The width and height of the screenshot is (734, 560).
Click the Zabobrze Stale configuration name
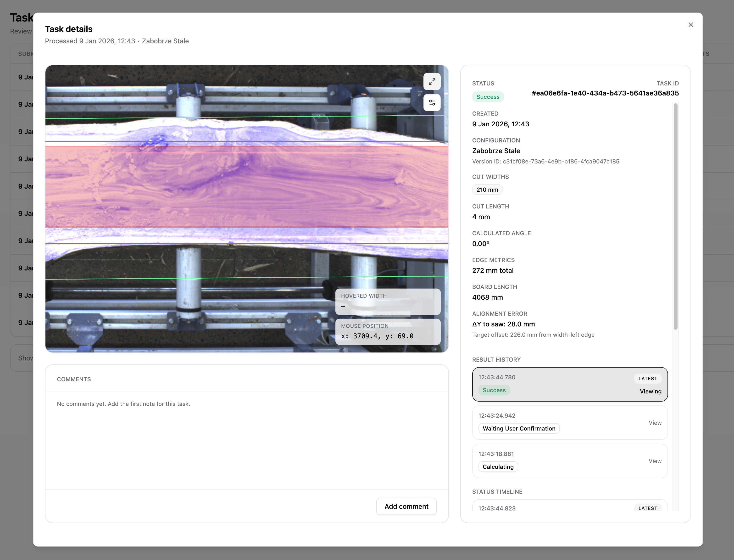click(496, 151)
